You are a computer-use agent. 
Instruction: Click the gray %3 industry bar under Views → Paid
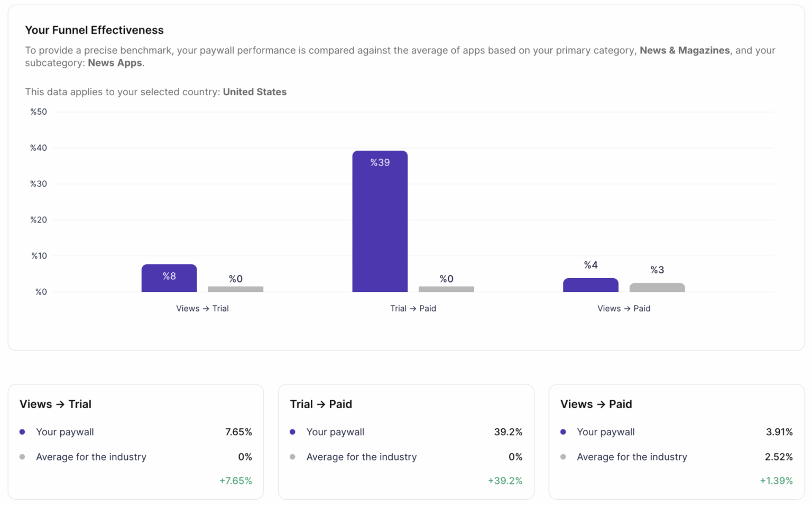coord(657,287)
